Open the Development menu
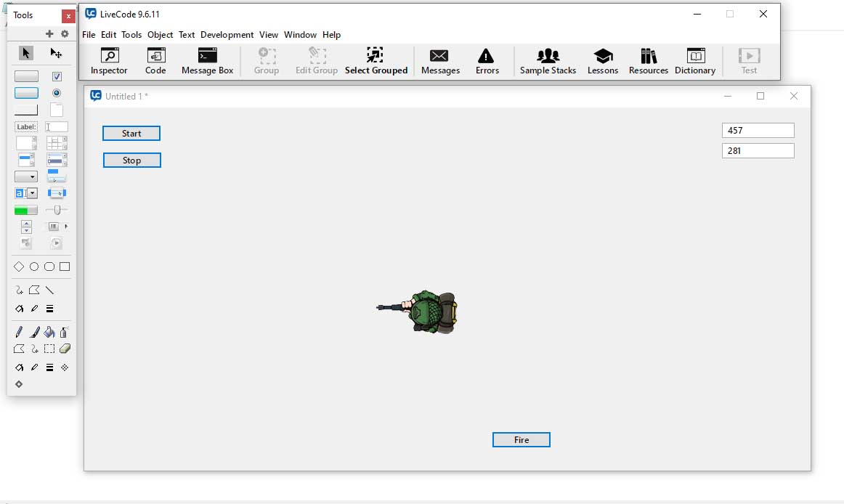This screenshot has height=504, width=844. coord(227,35)
